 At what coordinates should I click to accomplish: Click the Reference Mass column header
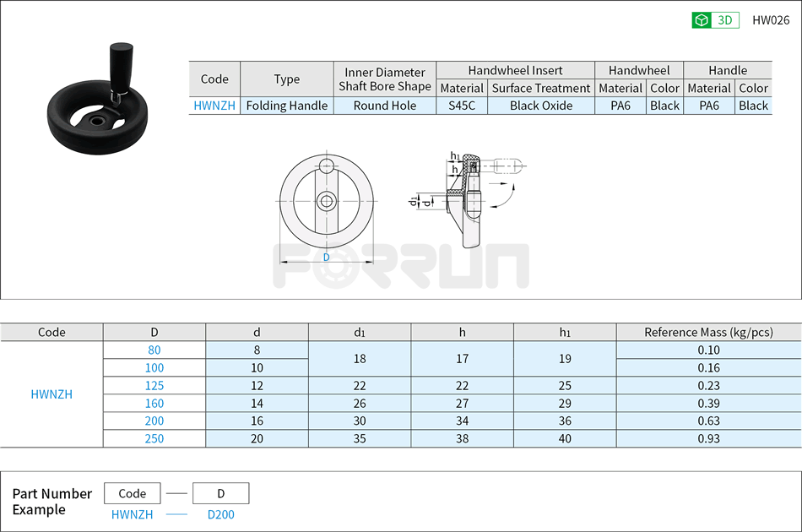711,332
